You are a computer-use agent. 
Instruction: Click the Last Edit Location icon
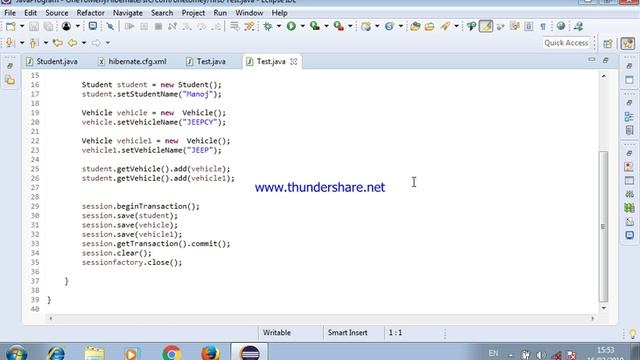click(x=58, y=42)
